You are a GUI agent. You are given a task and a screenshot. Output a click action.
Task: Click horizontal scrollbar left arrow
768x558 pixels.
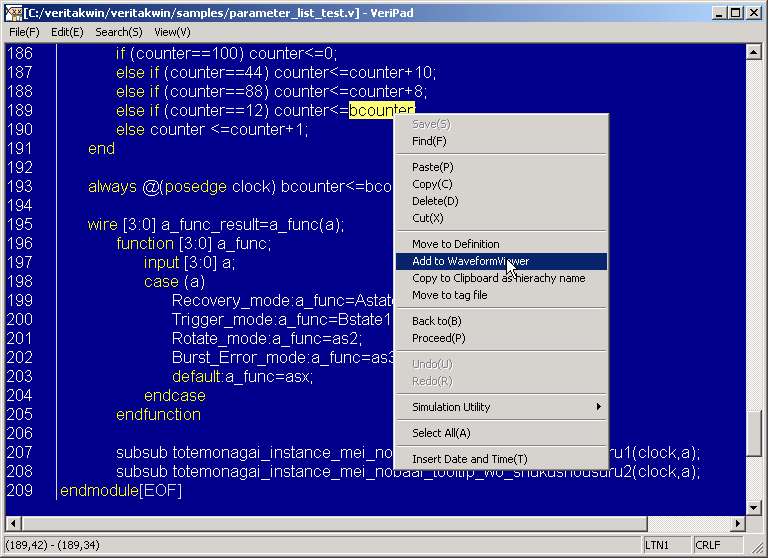point(13,524)
